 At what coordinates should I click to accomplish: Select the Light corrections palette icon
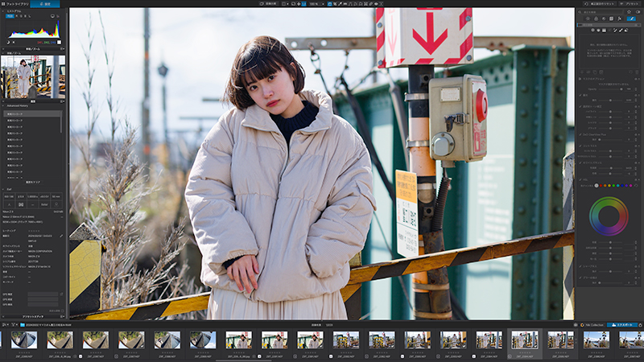[x=588, y=19]
